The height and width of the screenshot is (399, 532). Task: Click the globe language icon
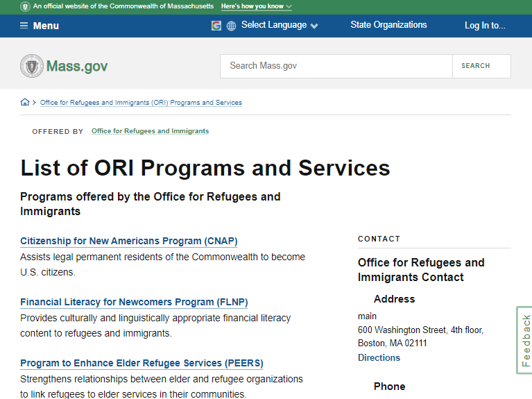(x=231, y=26)
